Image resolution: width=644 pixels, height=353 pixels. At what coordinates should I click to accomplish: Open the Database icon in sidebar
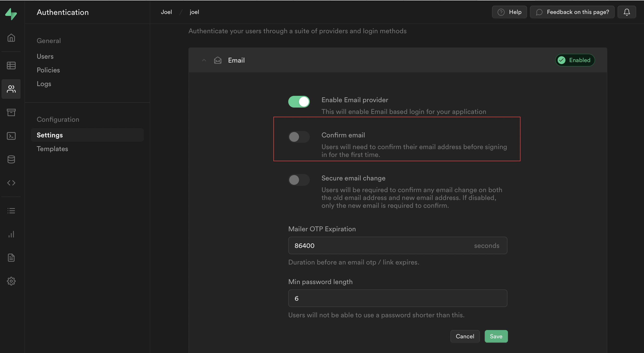point(11,159)
